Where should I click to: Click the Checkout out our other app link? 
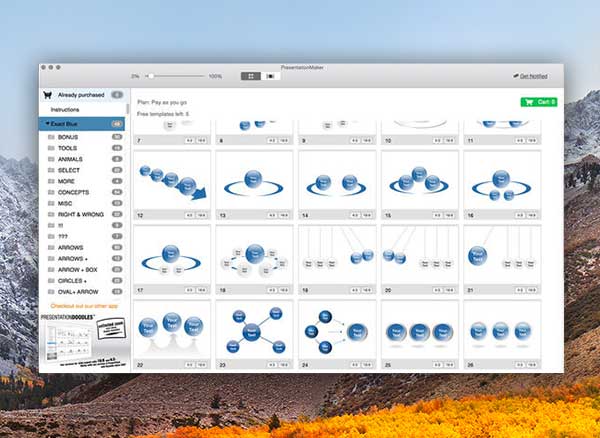pyautogui.click(x=84, y=306)
